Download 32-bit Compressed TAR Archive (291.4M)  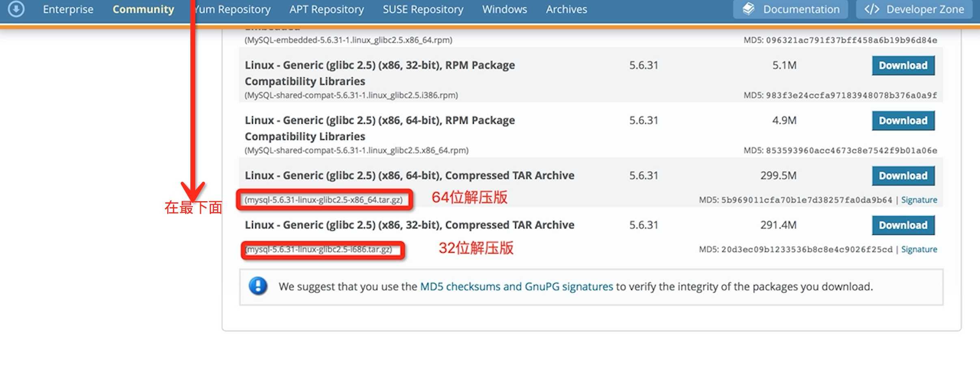[903, 225]
